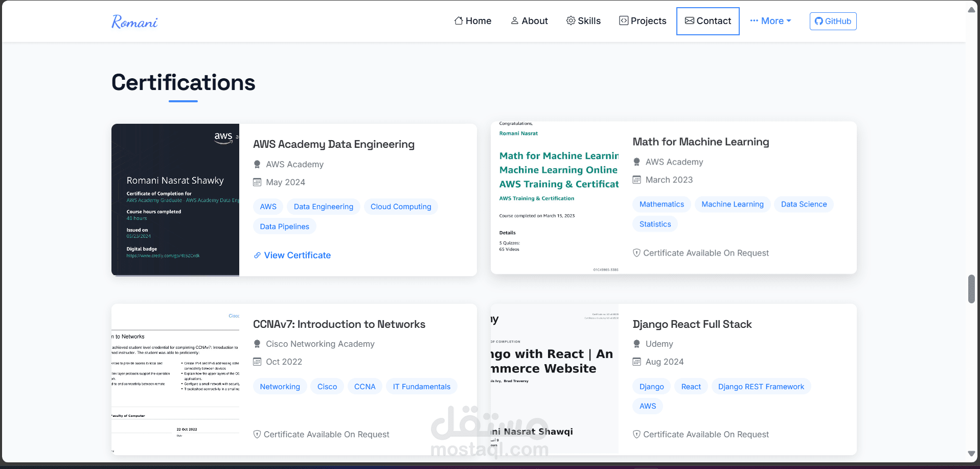
Task: Click the Cisco Networking Academy issuer text
Action: coord(320,344)
